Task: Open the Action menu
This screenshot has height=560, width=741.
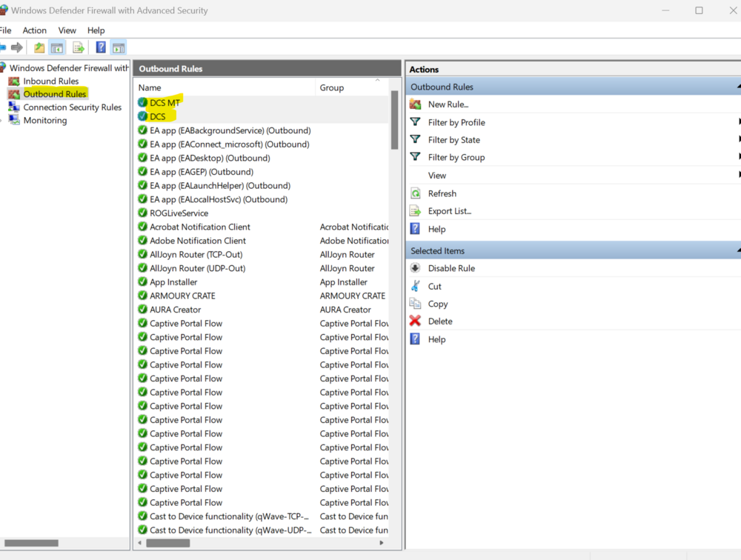Action: 34,30
